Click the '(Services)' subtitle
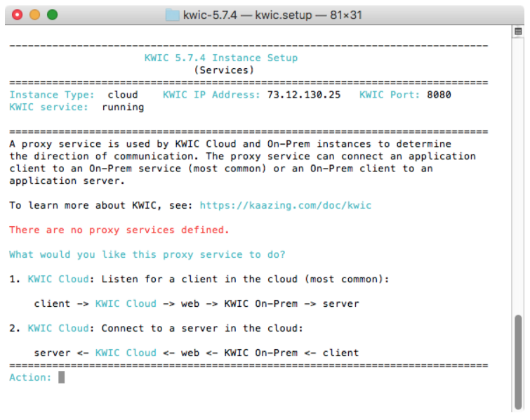 tap(224, 70)
